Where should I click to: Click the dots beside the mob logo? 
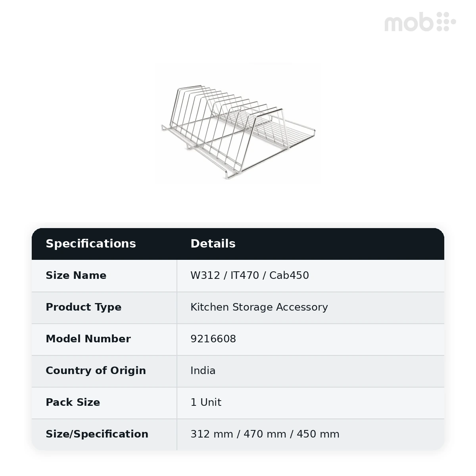pyautogui.click(x=447, y=21)
